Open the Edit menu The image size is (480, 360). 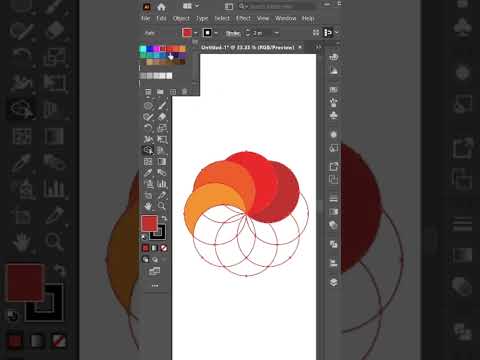tap(162, 18)
